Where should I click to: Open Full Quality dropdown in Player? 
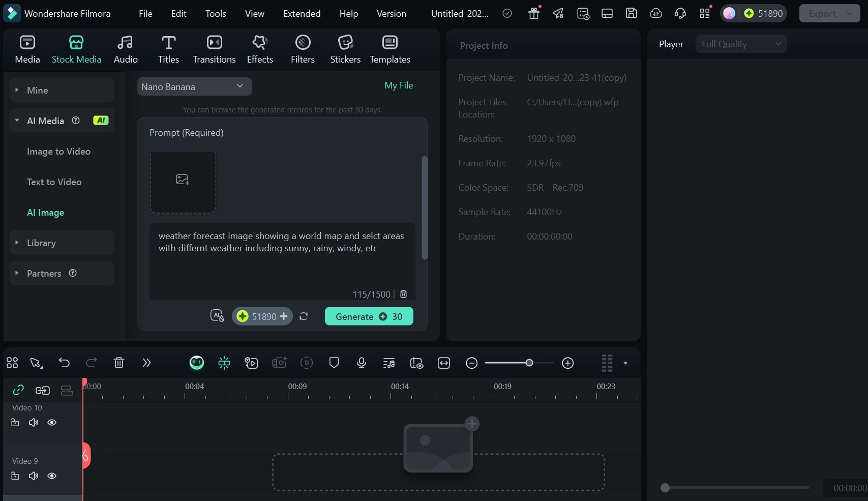pyautogui.click(x=741, y=44)
